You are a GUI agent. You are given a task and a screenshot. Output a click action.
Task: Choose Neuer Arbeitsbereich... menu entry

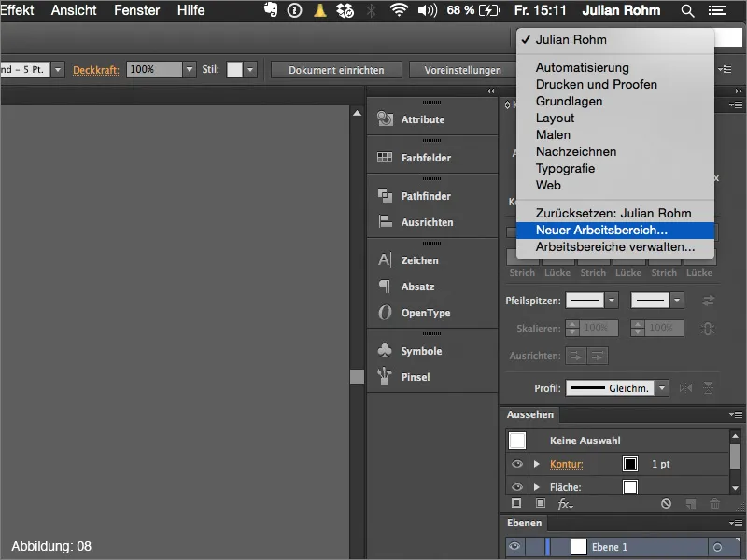(x=615, y=230)
